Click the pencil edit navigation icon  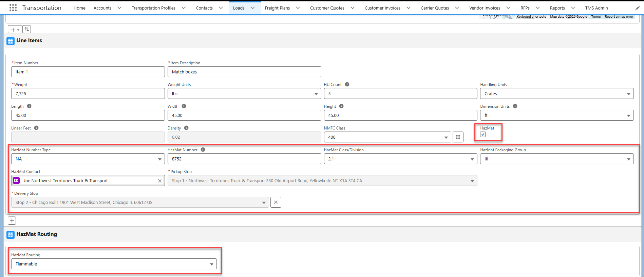click(637, 8)
